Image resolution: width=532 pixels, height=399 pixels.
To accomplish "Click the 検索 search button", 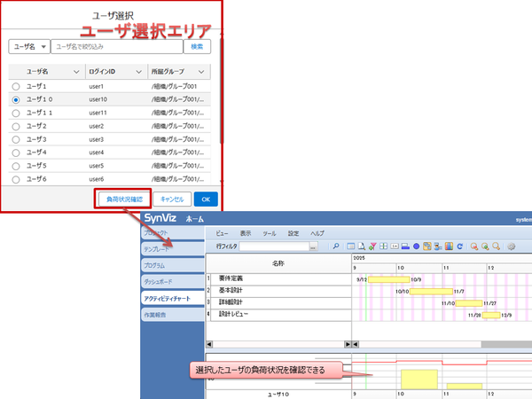I will point(197,47).
